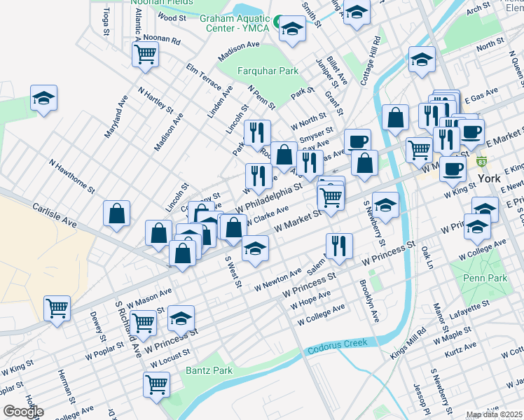Open the cafe marker beside E Market St

click(471, 133)
